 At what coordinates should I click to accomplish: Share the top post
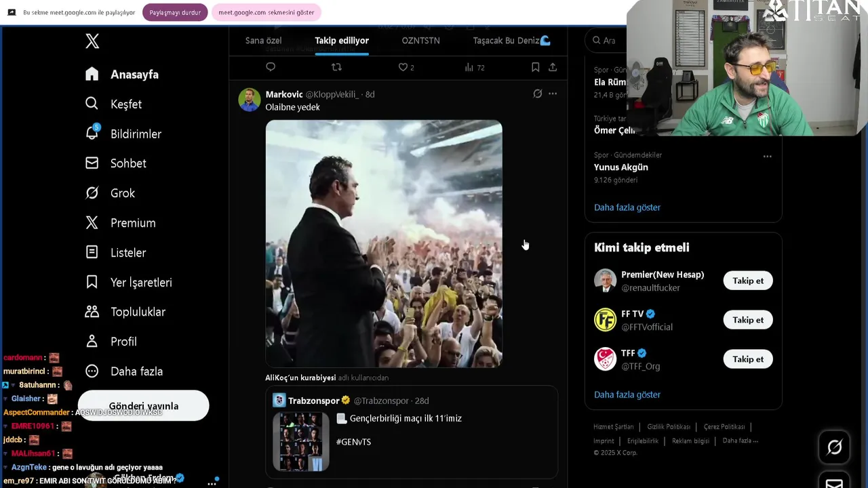(553, 67)
